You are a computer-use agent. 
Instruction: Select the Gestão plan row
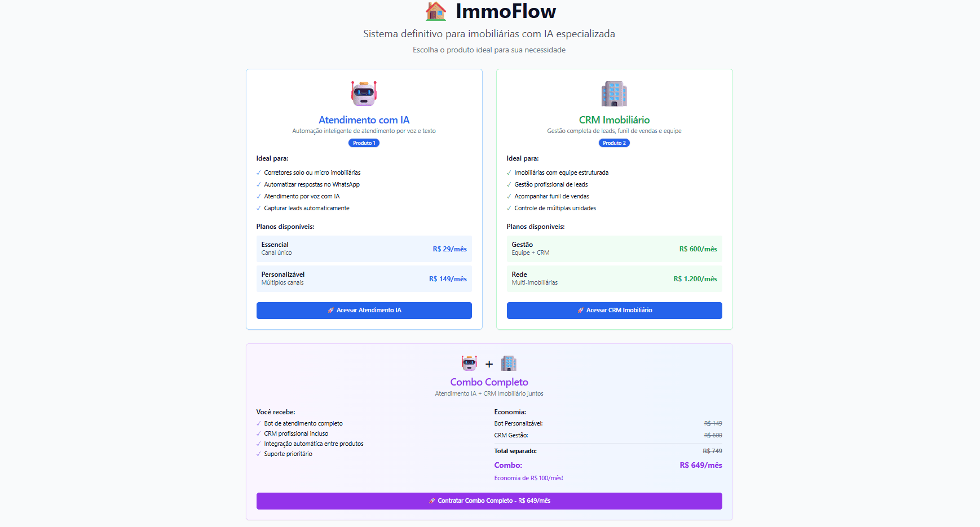point(614,249)
